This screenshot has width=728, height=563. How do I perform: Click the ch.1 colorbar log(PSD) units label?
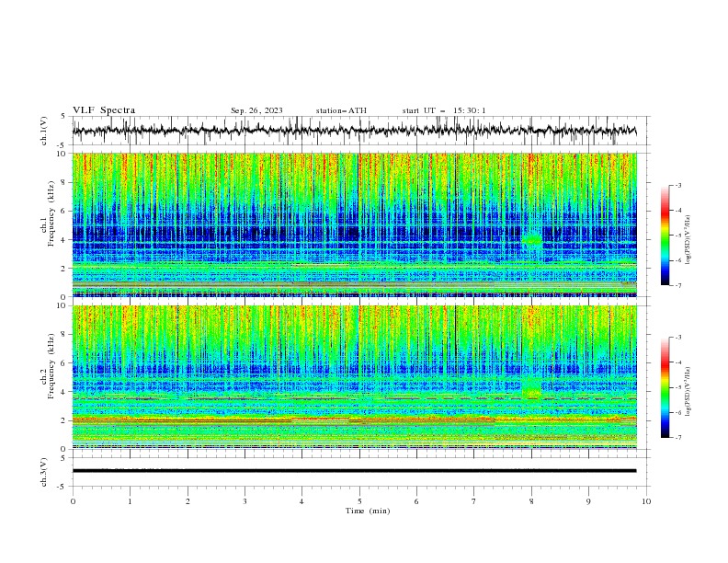point(688,240)
